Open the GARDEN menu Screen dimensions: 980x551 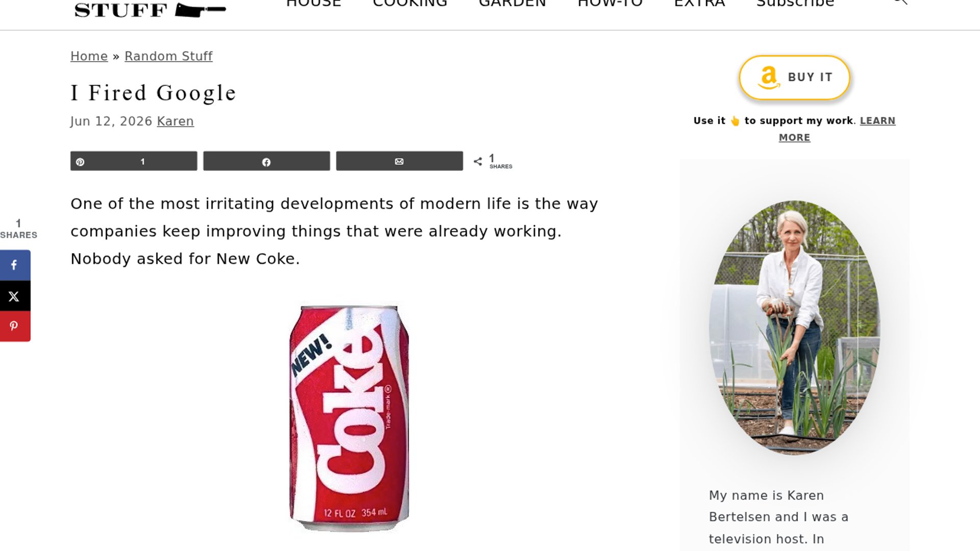[x=512, y=3]
